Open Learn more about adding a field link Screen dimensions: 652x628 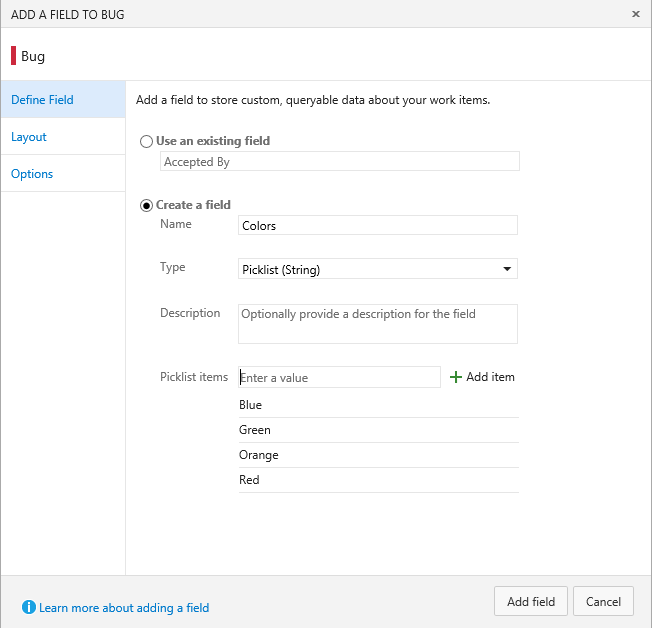[124, 608]
